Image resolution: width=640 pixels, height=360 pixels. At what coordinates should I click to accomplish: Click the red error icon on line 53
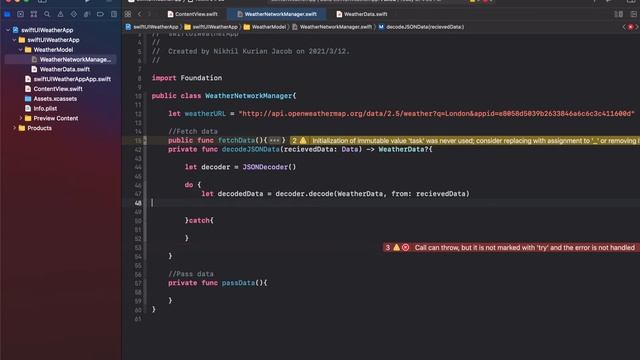[x=405, y=247]
